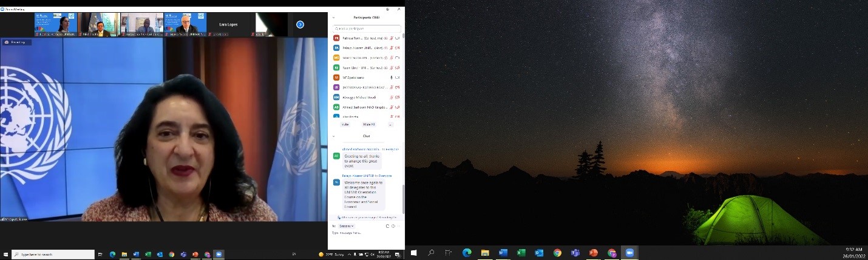Click the Zoom icon in right taskbar
This screenshot has width=868, height=260.
(x=629, y=253)
